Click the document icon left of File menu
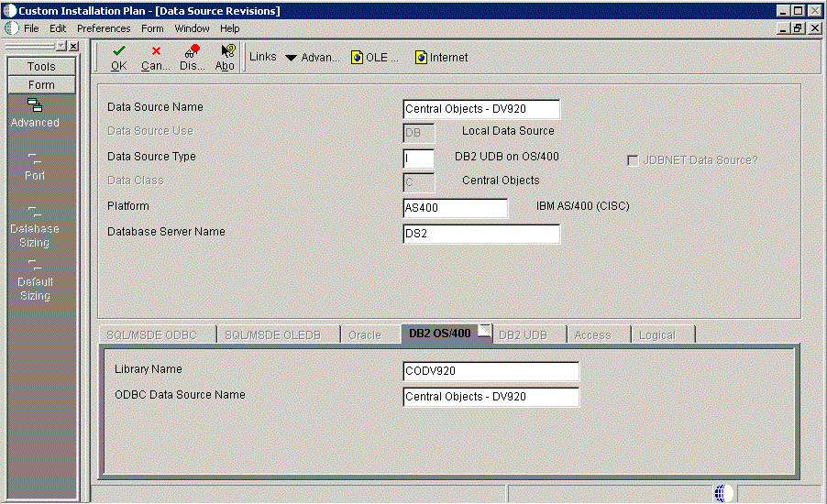The height and width of the screenshot is (504, 827). pos(12,28)
